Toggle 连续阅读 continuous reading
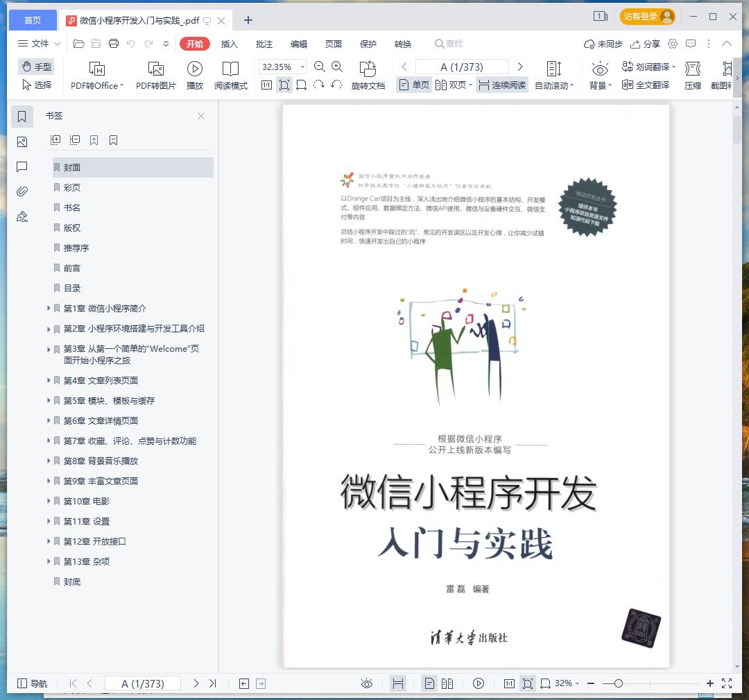 502,85
